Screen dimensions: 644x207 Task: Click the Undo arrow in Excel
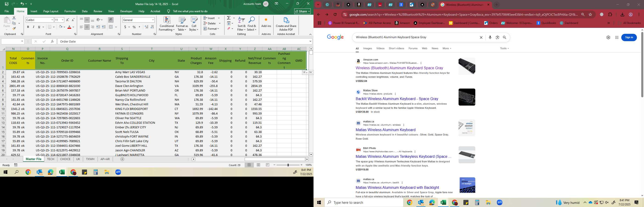22,4
